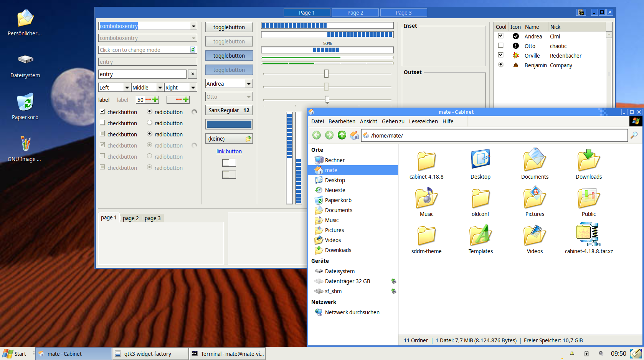
Task: Open the Lesezeichen menu in Cabinet
Action: click(423, 121)
